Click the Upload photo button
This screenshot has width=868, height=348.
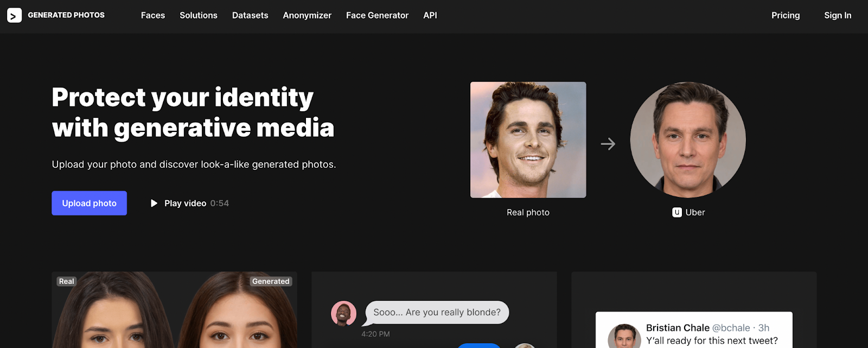point(89,203)
